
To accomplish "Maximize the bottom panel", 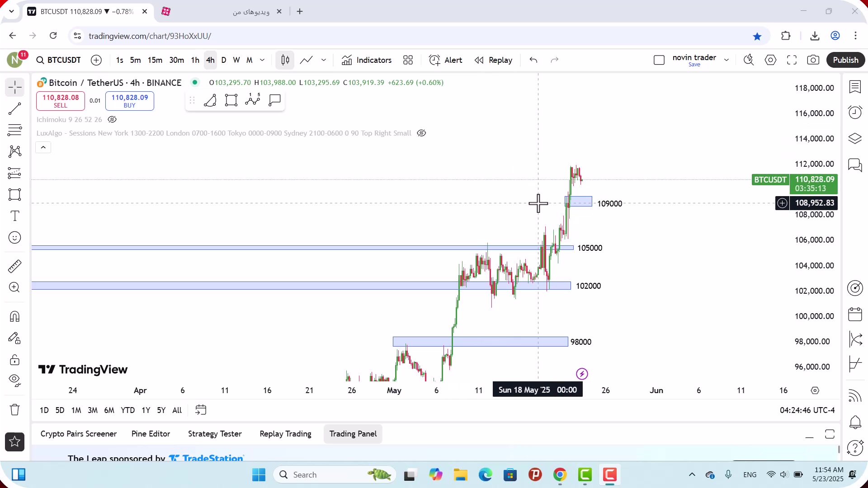I will coord(830,434).
